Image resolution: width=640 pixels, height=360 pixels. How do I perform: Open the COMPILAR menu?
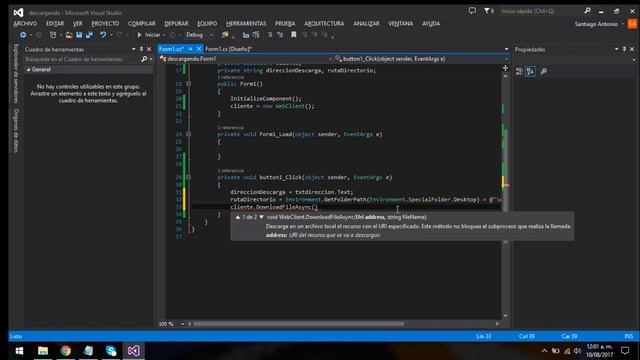pos(142,24)
